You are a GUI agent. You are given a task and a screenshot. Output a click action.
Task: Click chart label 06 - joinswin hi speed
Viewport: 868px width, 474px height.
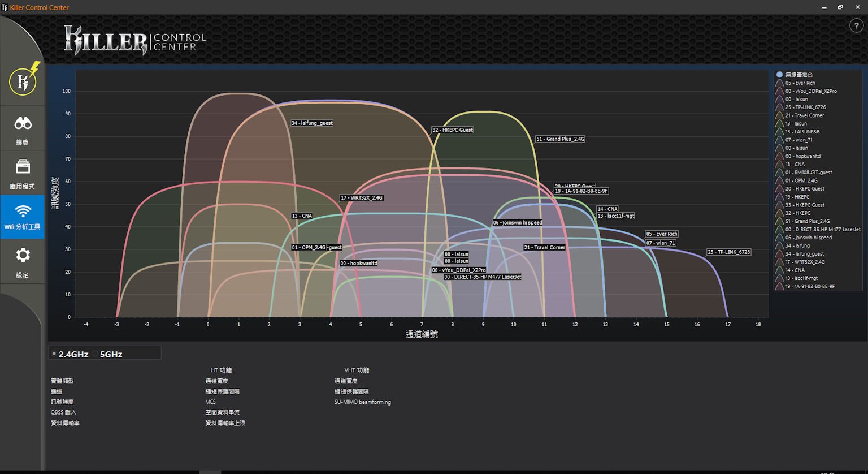tap(518, 222)
